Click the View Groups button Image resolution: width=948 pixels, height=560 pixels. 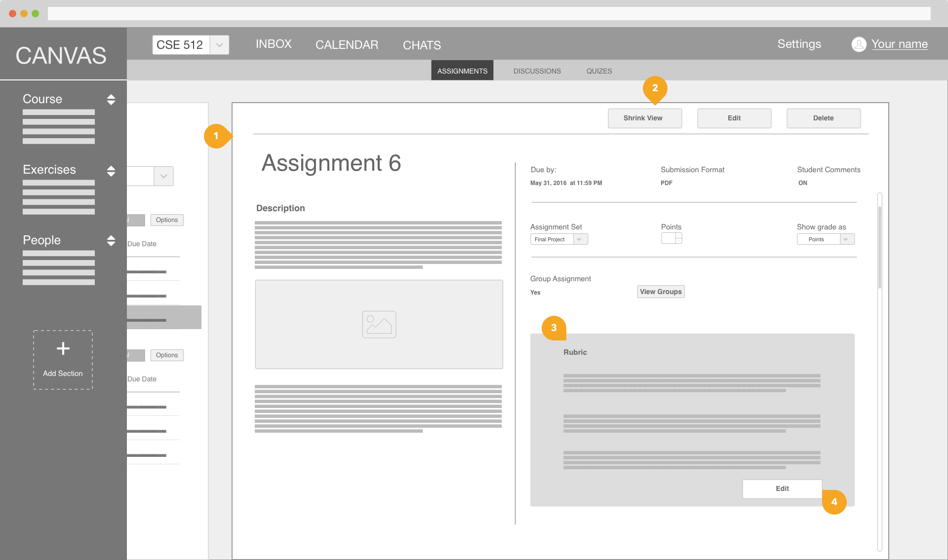click(661, 292)
